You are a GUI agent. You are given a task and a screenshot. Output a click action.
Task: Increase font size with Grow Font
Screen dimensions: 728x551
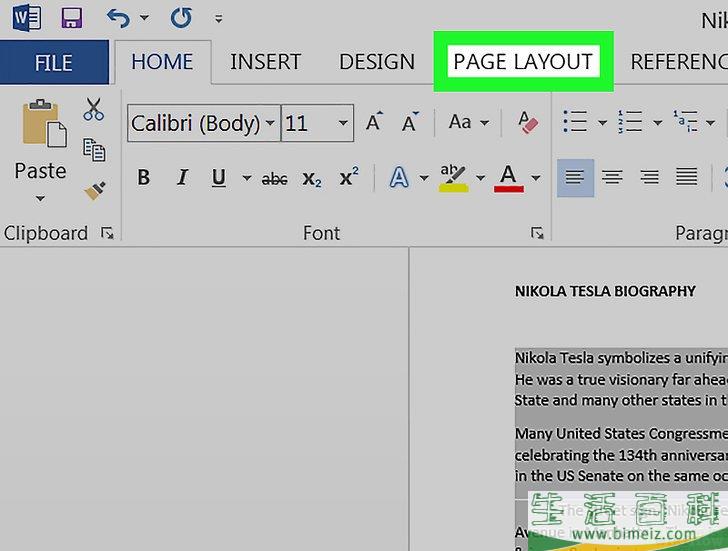point(374,122)
